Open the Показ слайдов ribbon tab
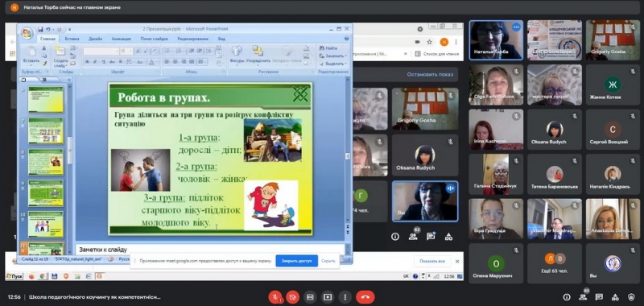 (154, 39)
